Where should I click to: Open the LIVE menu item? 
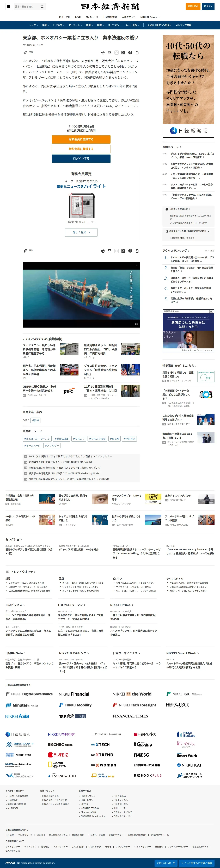(x=78, y=17)
